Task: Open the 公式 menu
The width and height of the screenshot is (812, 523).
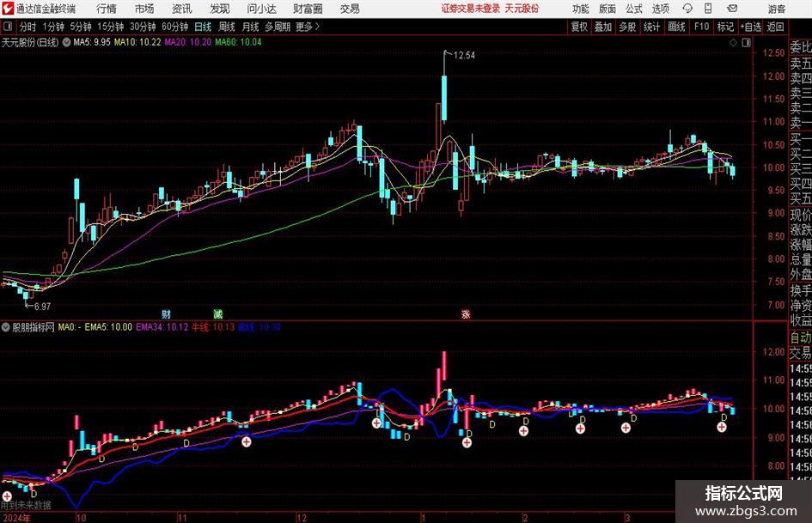Action: [634, 9]
